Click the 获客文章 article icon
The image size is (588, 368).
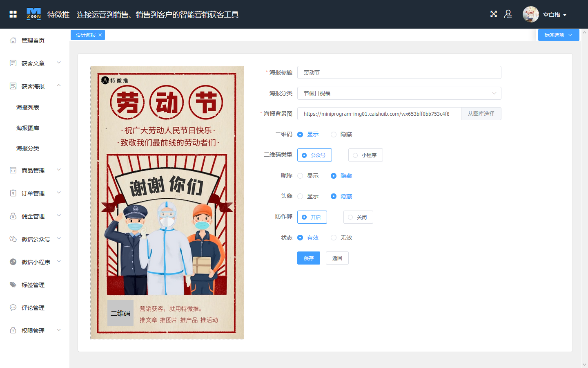coord(12,63)
